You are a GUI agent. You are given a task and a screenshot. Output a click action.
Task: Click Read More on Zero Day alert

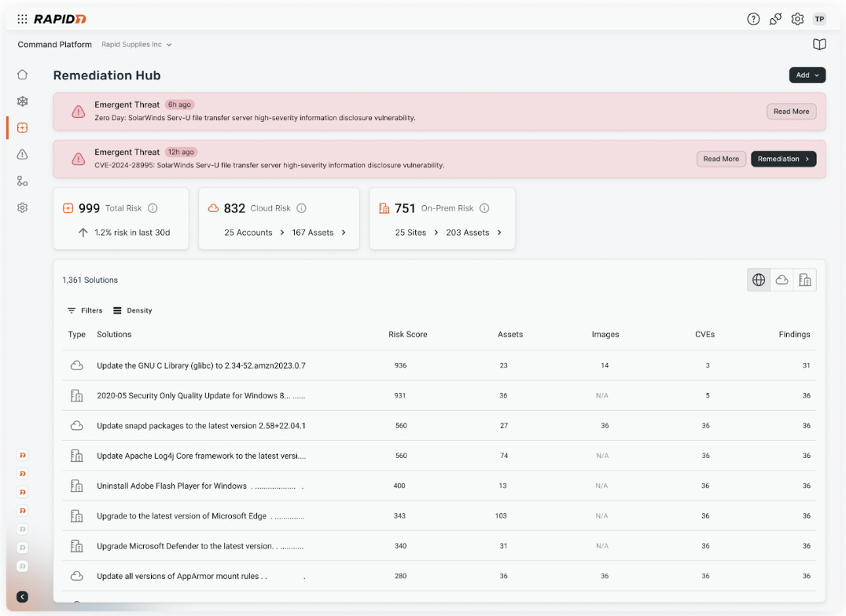[791, 112]
